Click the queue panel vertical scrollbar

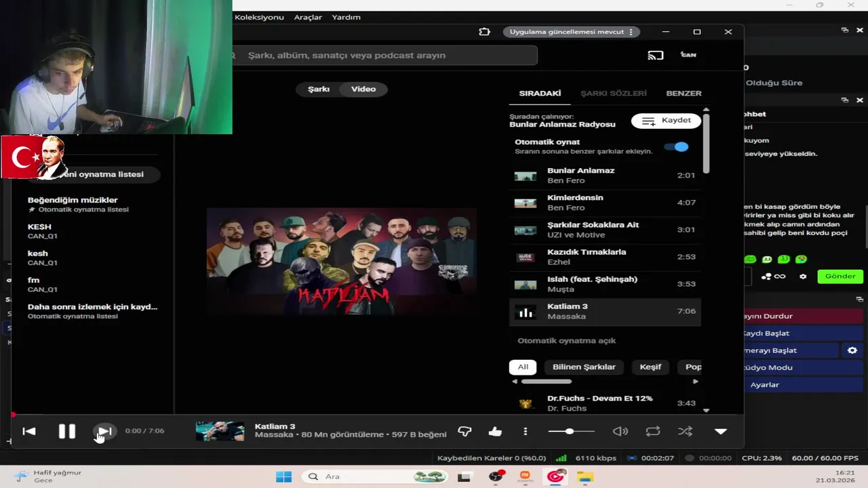706,143
